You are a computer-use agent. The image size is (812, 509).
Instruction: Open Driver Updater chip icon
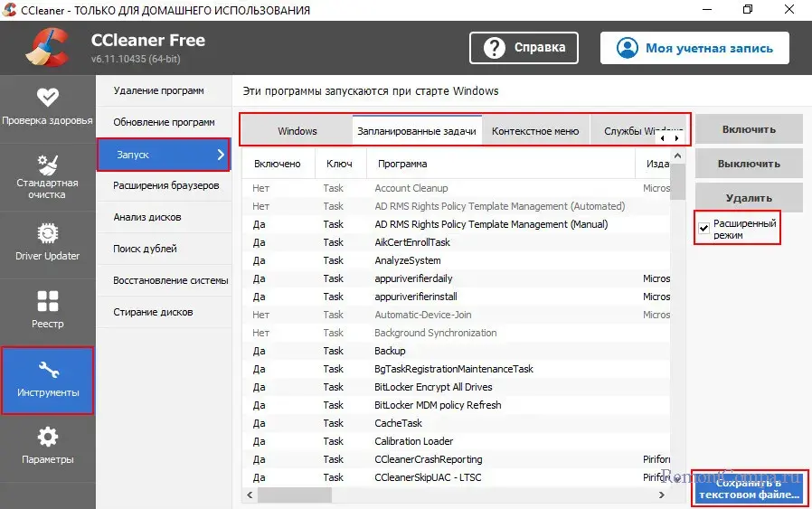coord(47,234)
